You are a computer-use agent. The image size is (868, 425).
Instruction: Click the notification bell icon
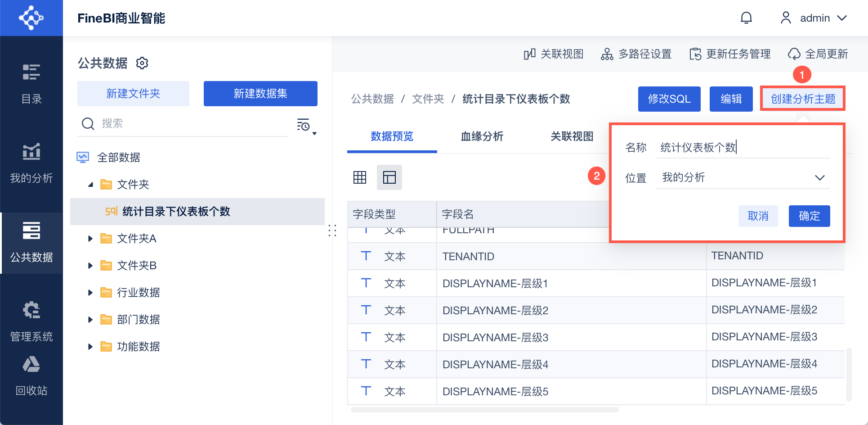click(746, 18)
